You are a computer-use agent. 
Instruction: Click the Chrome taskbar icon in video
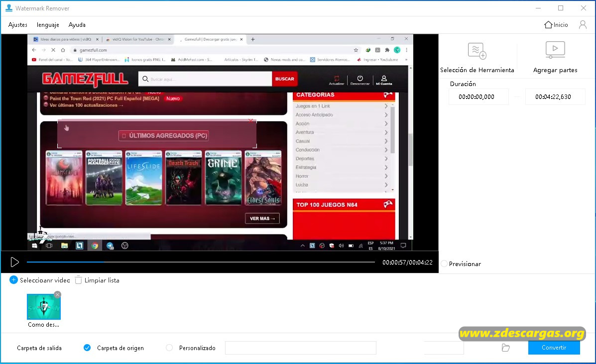[95, 246]
